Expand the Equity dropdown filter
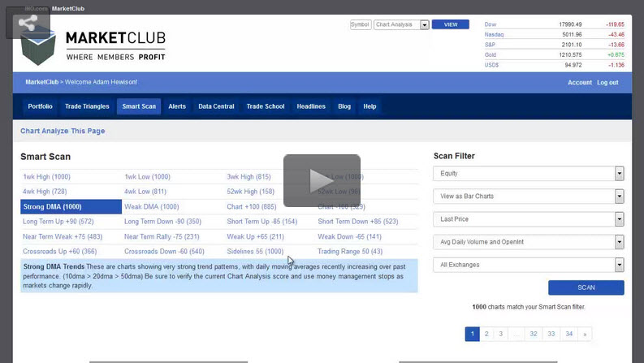This screenshot has height=363, width=644. (x=529, y=174)
